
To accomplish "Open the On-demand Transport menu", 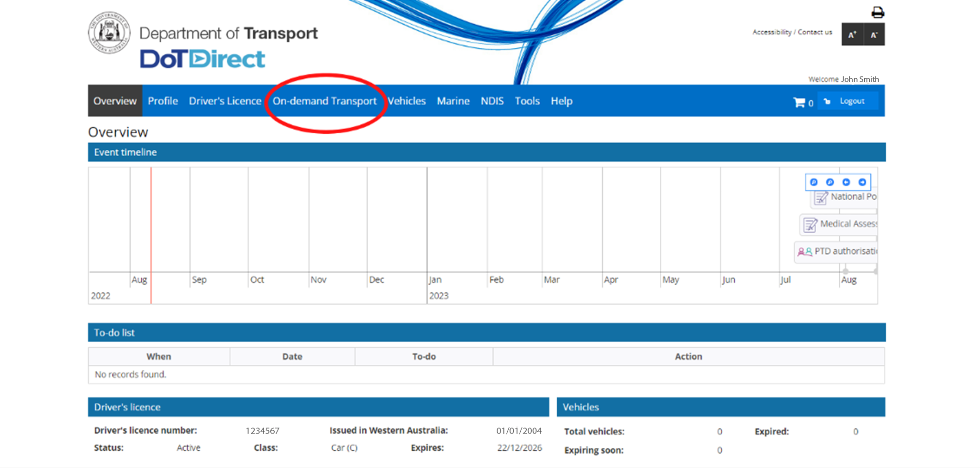I will tap(325, 101).
